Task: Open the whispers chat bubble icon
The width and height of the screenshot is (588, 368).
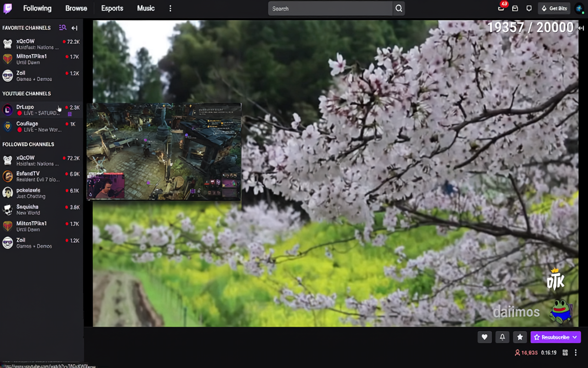Action: point(529,8)
